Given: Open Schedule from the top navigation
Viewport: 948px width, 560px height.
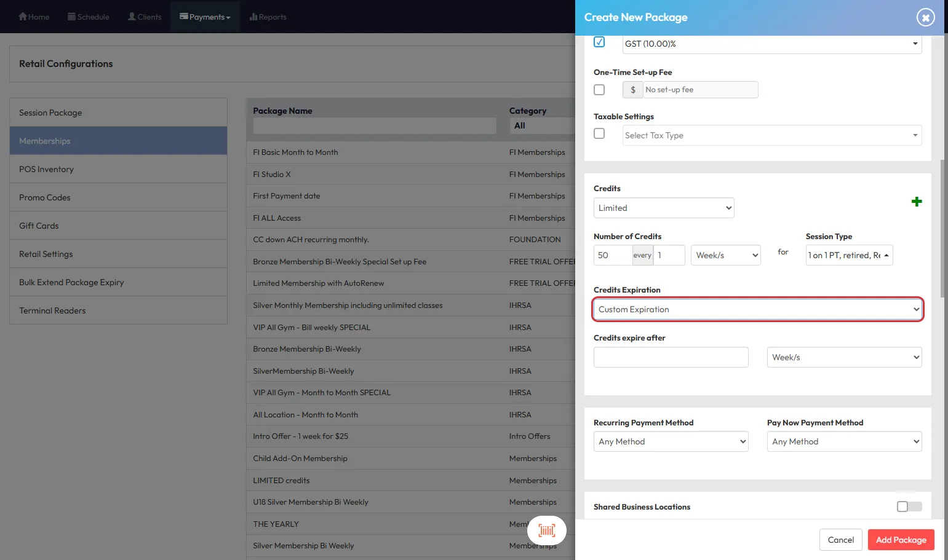Looking at the screenshot, I should point(89,17).
